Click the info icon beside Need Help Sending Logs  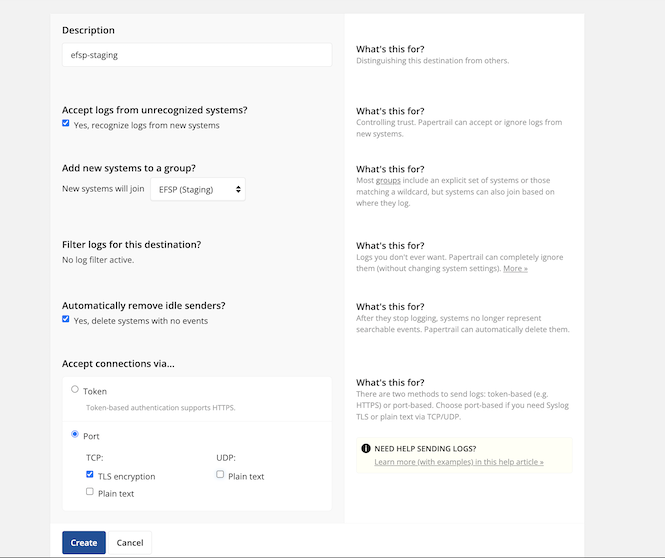(x=366, y=449)
